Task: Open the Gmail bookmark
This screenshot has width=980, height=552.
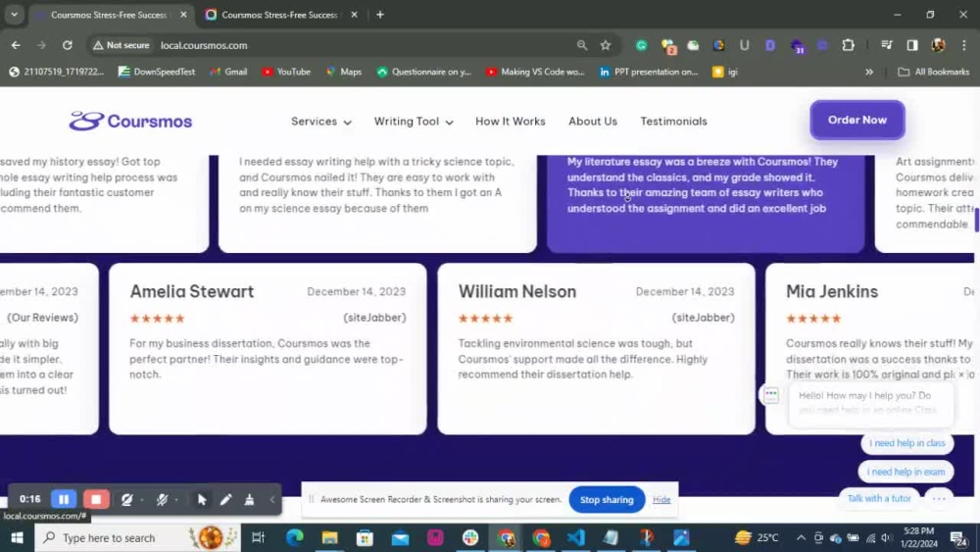Action: (x=228, y=72)
